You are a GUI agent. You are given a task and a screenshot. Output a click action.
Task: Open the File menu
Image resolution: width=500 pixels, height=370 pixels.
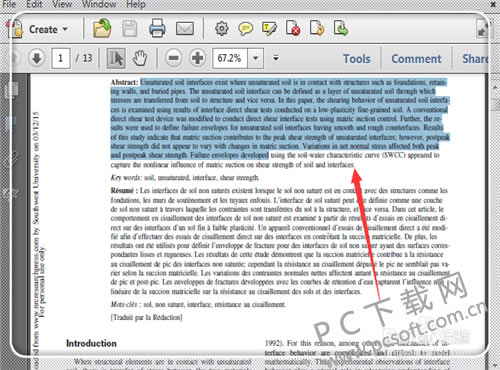[x=9, y=4]
